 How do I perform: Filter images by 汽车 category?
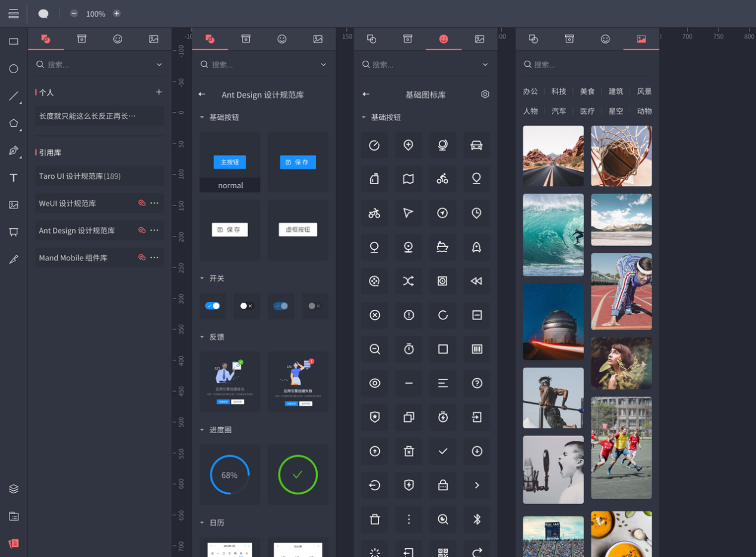[559, 111]
